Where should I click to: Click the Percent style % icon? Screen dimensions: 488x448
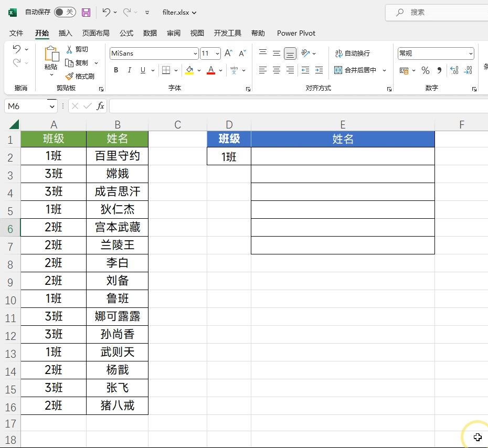tap(425, 70)
